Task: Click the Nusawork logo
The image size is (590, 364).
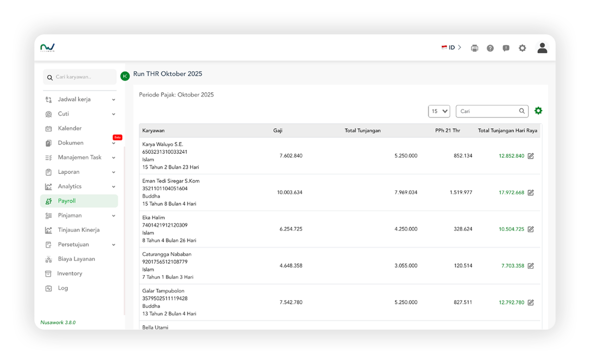Action: (x=48, y=48)
